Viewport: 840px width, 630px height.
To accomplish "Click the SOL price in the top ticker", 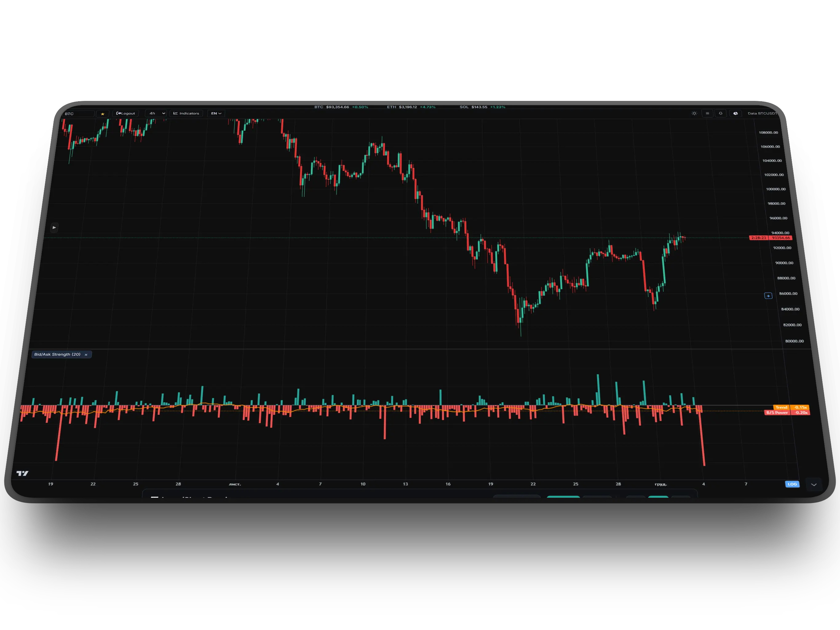I will coord(479,107).
